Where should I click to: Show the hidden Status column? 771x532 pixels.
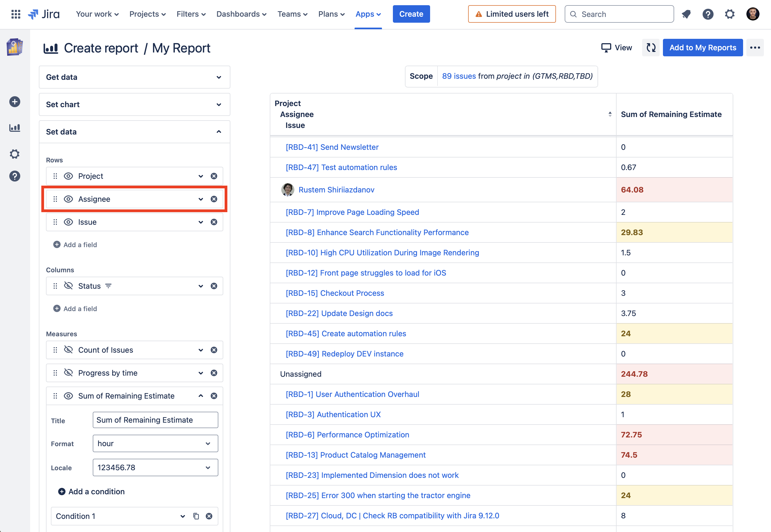[68, 286]
